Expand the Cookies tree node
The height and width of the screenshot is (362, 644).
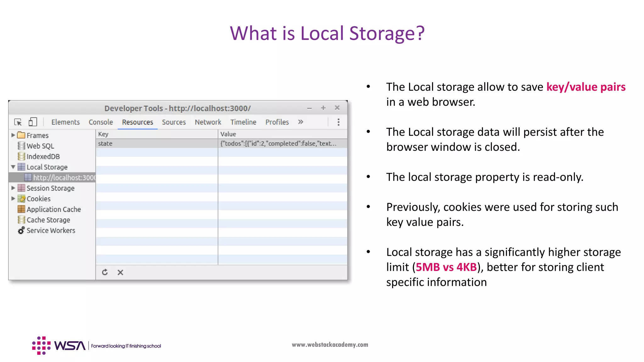click(x=13, y=199)
